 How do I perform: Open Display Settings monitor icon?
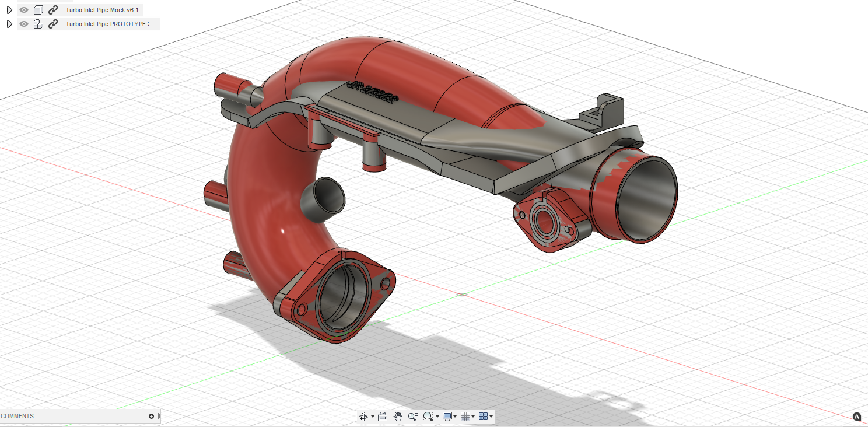pyautogui.click(x=447, y=416)
